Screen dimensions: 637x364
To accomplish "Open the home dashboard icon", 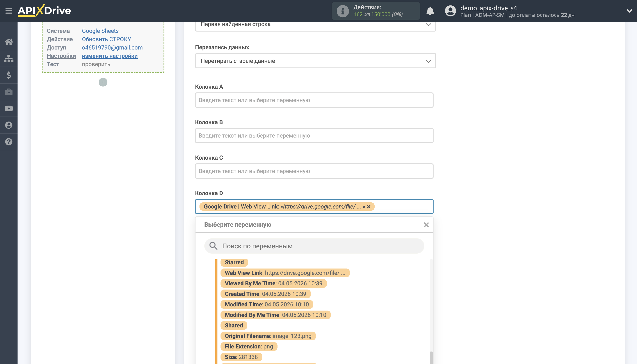I will coord(9,42).
